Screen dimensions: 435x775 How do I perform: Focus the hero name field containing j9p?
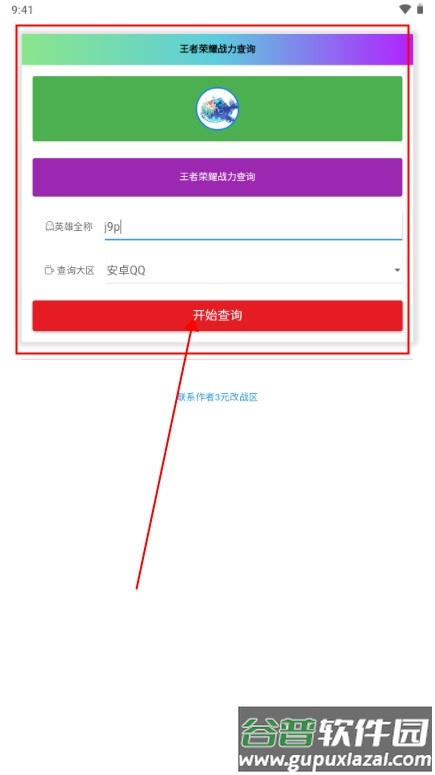(x=254, y=227)
